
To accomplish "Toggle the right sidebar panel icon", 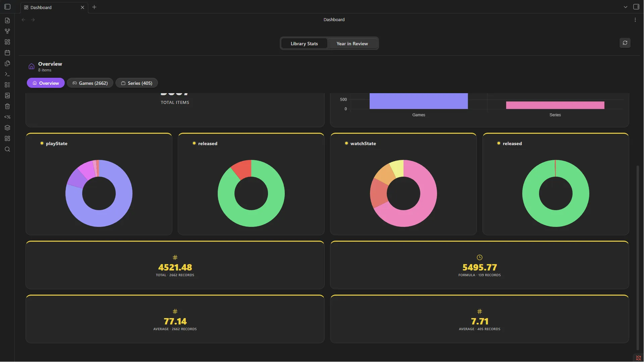I will 636,7.
